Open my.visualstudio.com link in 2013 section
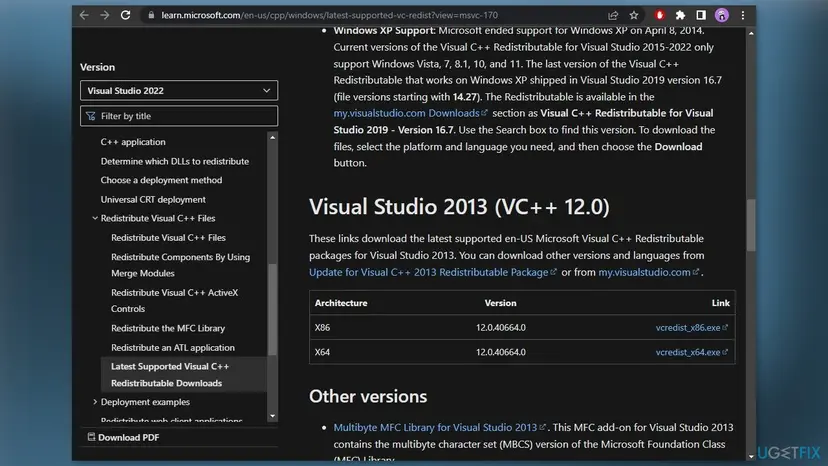Viewport: 828px width, 466px height. [x=648, y=272]
